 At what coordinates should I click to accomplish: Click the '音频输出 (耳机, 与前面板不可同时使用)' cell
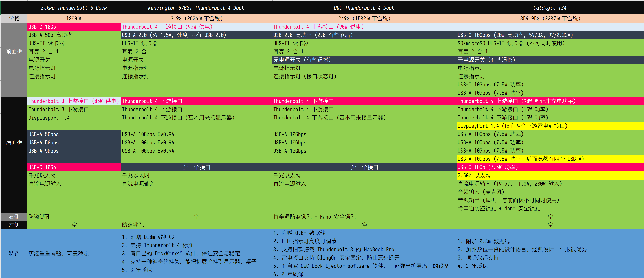(x=550, y=200)
